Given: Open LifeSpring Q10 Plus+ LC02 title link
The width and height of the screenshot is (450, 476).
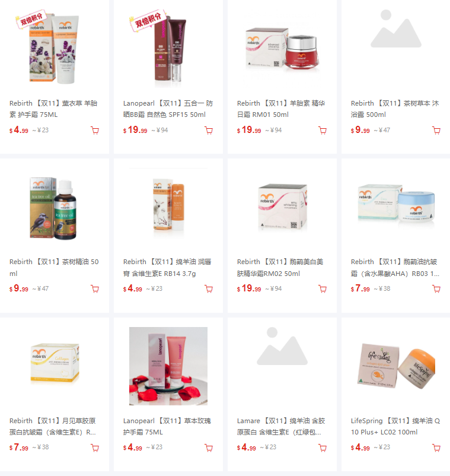Looking at the screenshot, I should [x=395, y=426].
